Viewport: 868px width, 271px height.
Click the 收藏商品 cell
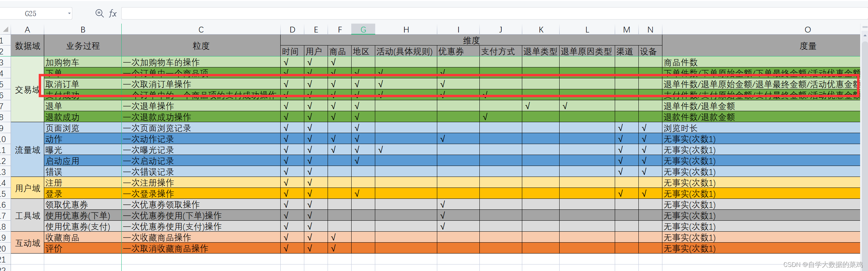pyautogui.click(x=83, y=237)
